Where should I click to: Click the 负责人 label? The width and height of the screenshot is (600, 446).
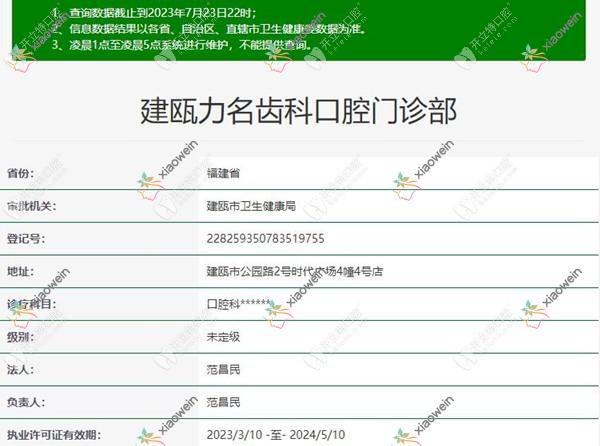pyautogui.click(x=26, y=402)
